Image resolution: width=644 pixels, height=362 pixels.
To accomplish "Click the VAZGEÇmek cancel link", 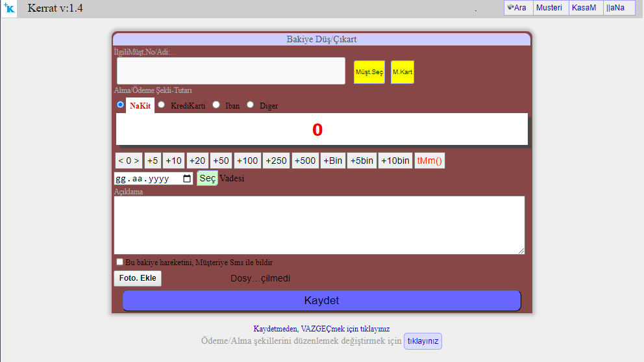I will point(321,329).
